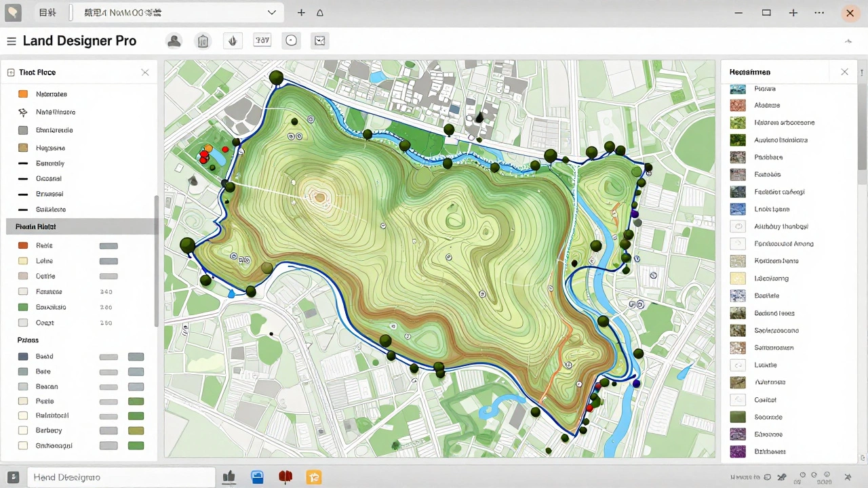Open the address bar dropdown at the top
The image size is (868, 488).
[x=271, y=12]
